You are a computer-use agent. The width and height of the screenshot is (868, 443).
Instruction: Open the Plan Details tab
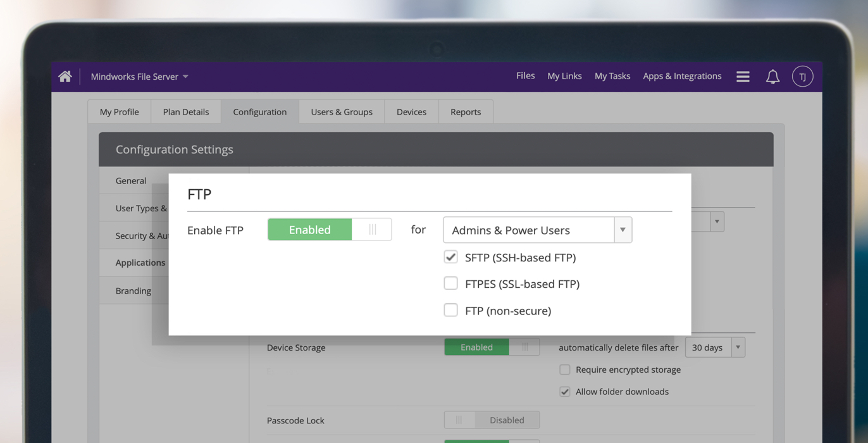coord(186,112)
